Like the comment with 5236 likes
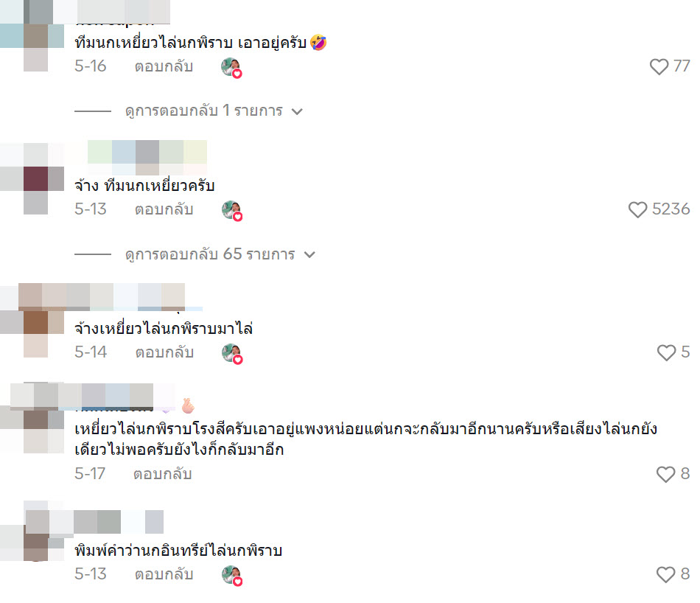 637,209
